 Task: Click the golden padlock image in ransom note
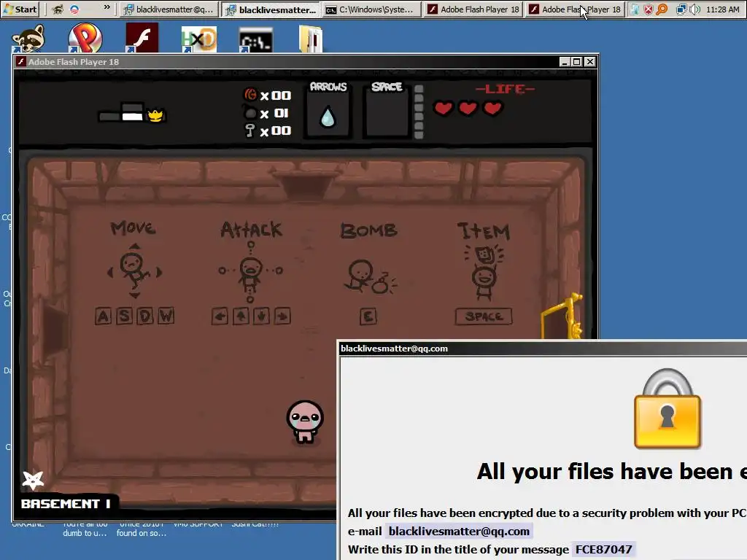tap(667, 408)
